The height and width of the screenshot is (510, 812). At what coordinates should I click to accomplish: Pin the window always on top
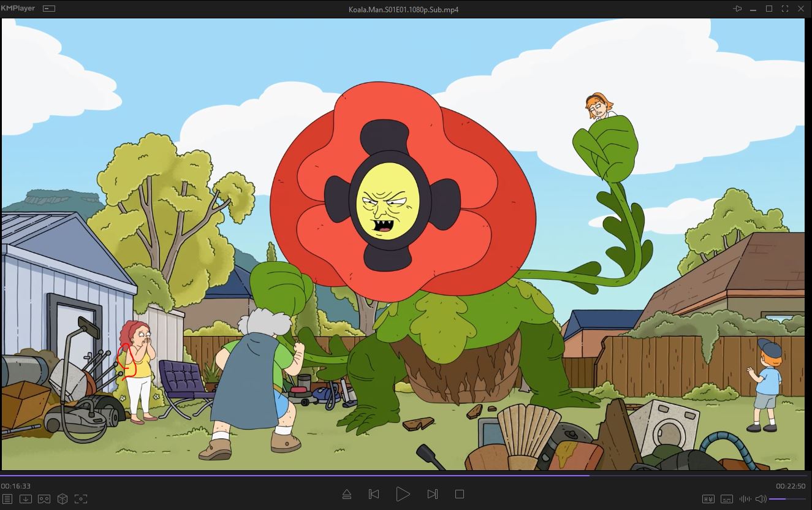(x=738, y=9)
